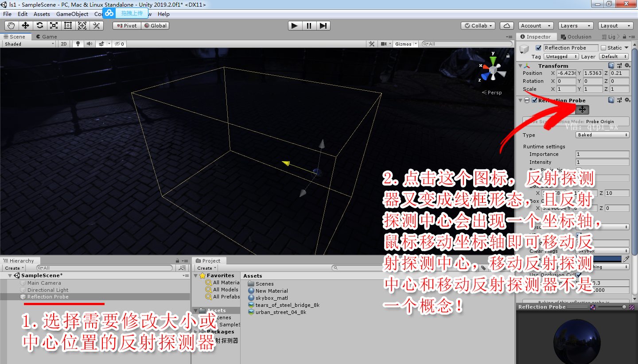638x364 pixels.
Task: Toggle scene lighting bulb icon
Action: click(78, 44)
